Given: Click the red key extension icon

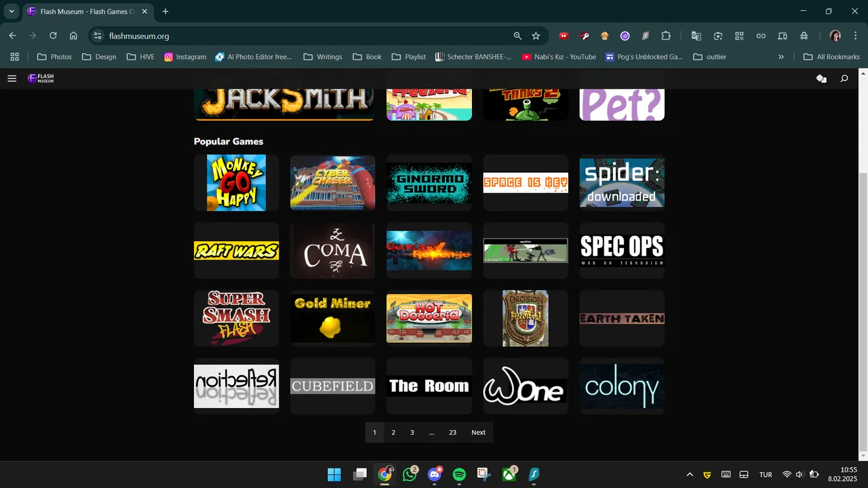Looking at the screenshot, I should coord(584,36).
